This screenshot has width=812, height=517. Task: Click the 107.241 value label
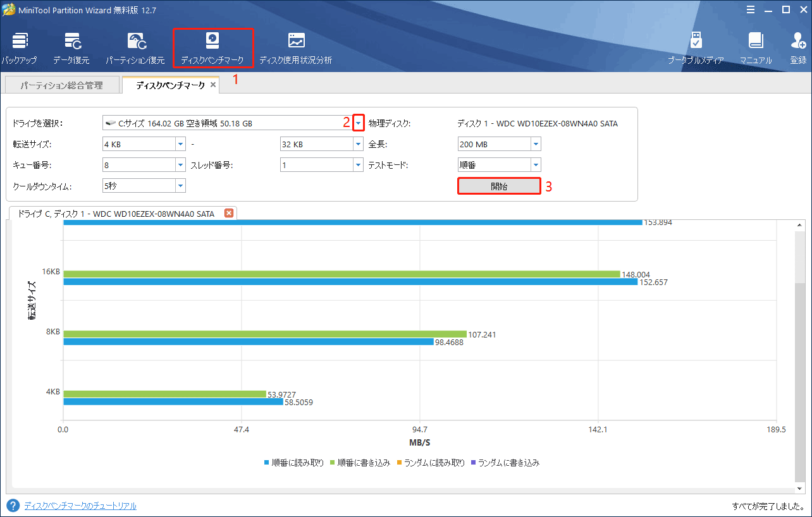[x=482, y=334]
